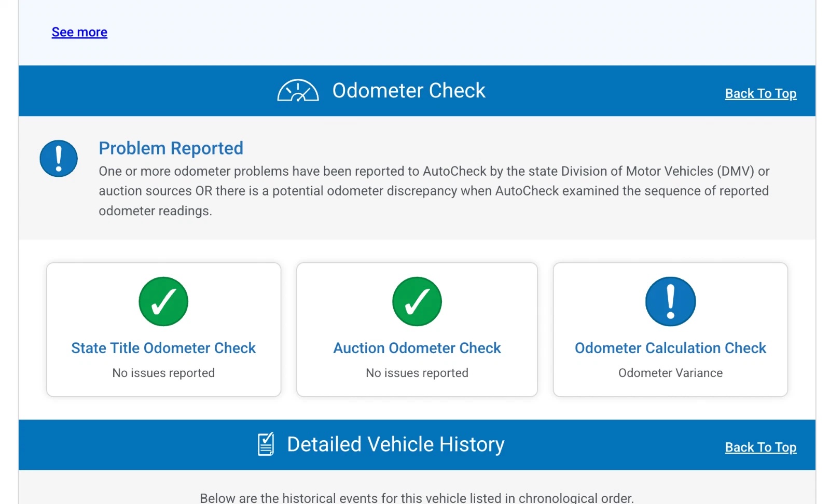Image resolution: width=830 pixels, height=504 pixels.
Task: Click the Detailed Vehicle History clipboard icon
Action: [266, 444]
